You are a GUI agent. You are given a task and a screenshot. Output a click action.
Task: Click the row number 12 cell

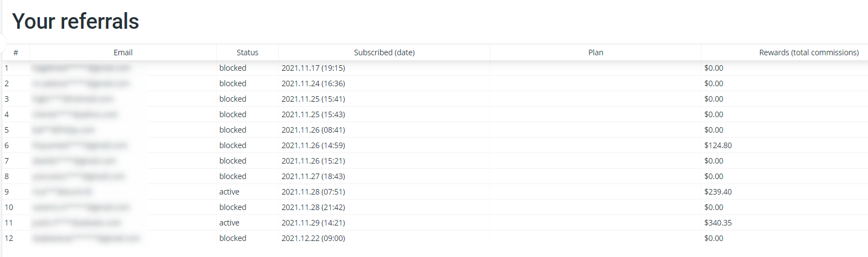pyautogui.click(x=9, y=238)
